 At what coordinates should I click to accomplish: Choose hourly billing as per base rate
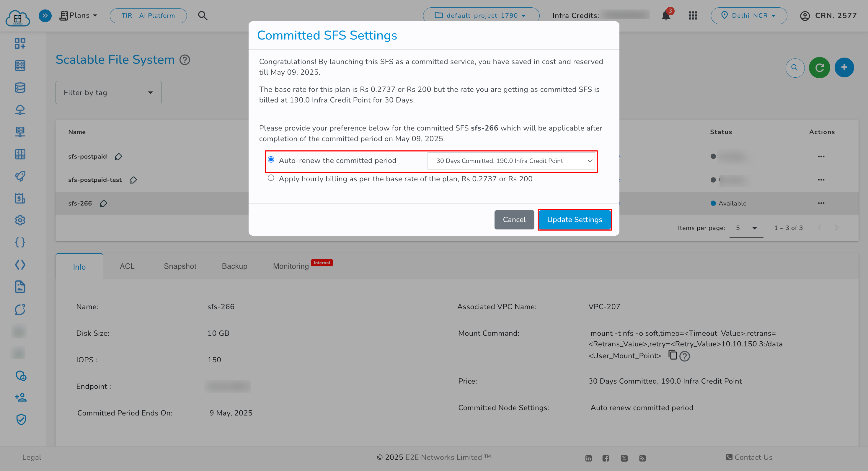(x=271, y=178)
